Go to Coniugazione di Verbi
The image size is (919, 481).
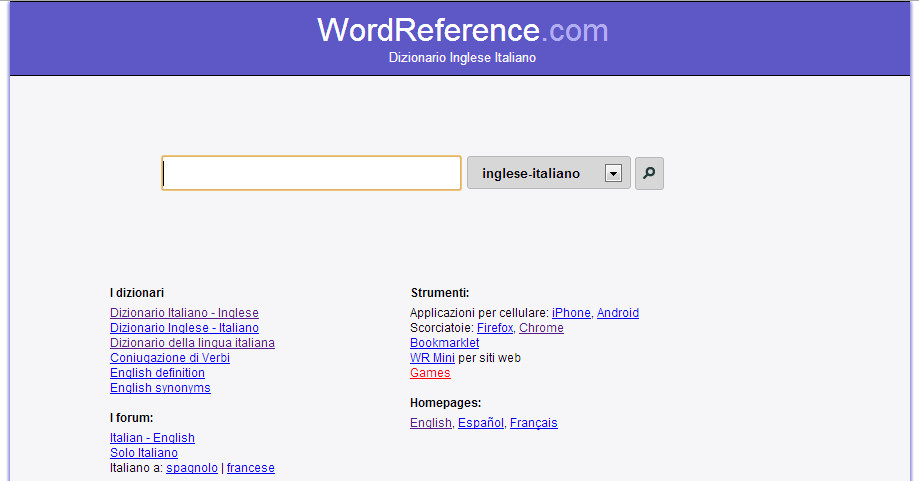point(170,358)
